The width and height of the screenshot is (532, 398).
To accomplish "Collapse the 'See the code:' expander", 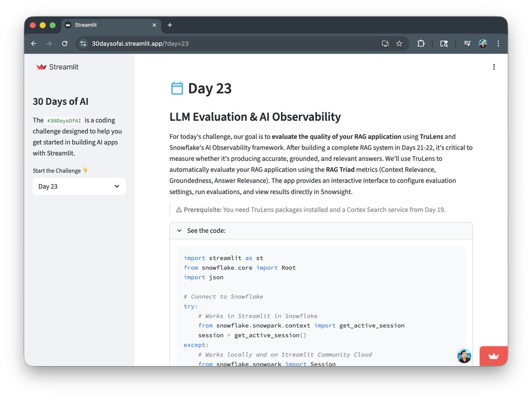I will 321,230.
